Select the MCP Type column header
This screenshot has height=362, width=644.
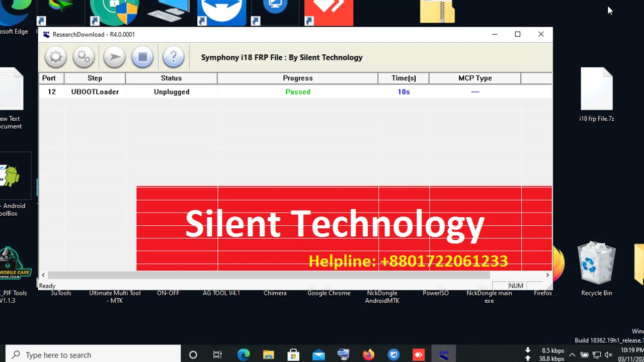point(475,78)
